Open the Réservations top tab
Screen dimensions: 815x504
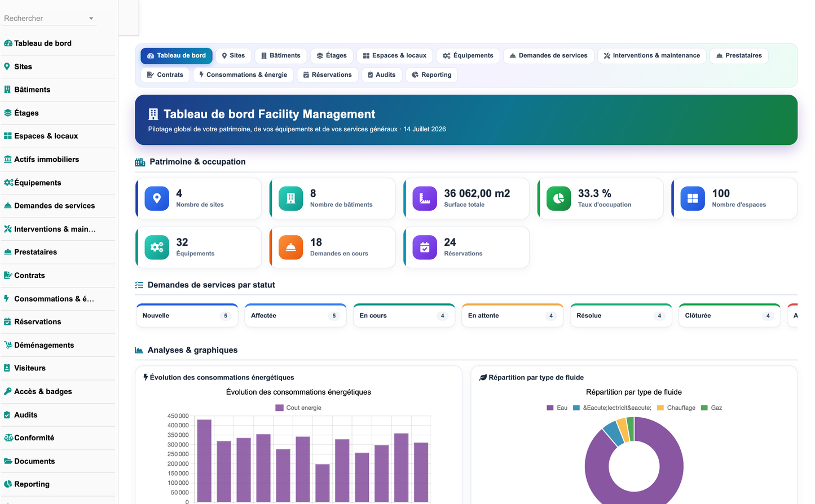328,75
